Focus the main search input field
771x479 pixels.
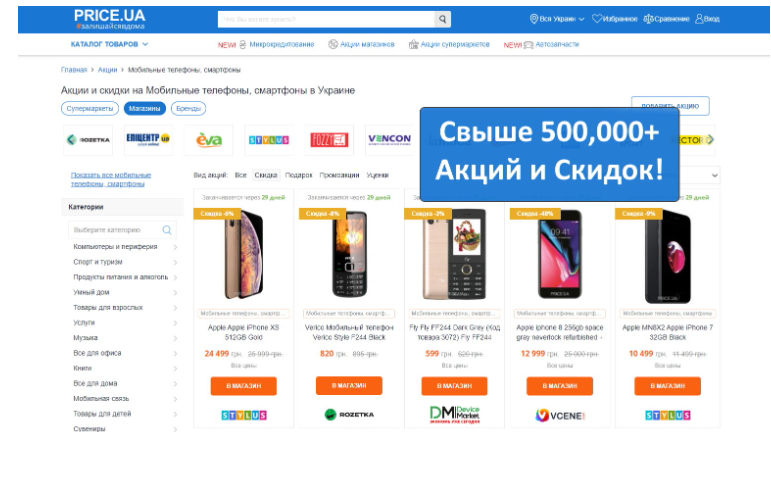326,19
